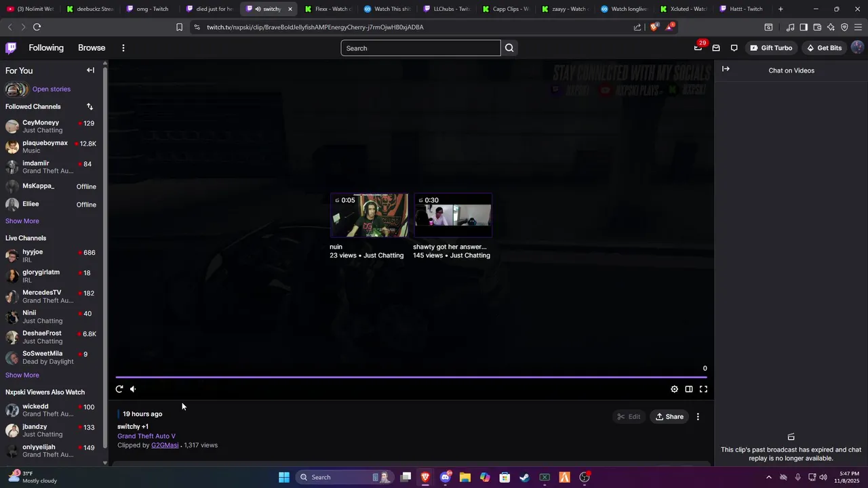
Task: Collapse the Chat on Videos panel
Action: [x=726, y=69]
